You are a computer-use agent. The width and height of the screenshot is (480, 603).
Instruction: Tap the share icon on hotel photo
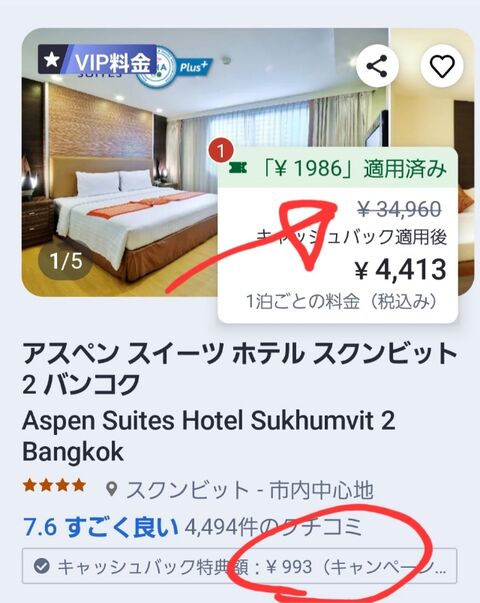click(x=377, y=66)
